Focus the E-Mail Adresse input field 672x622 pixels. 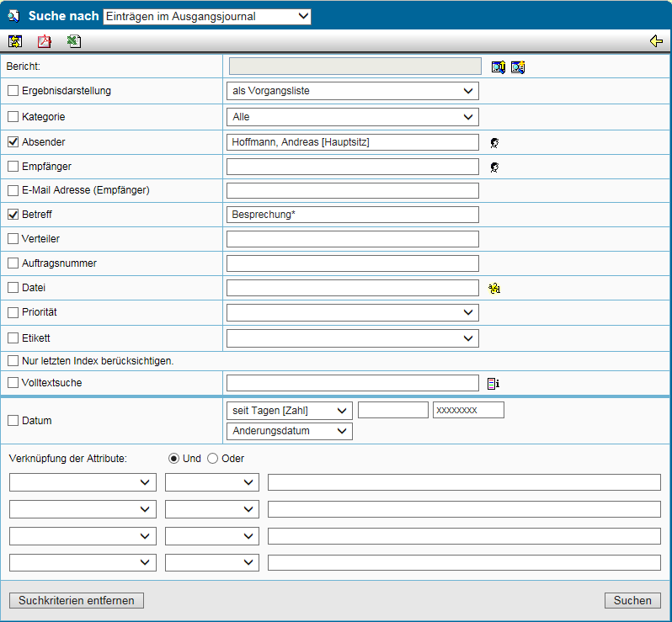click(353, 190)
